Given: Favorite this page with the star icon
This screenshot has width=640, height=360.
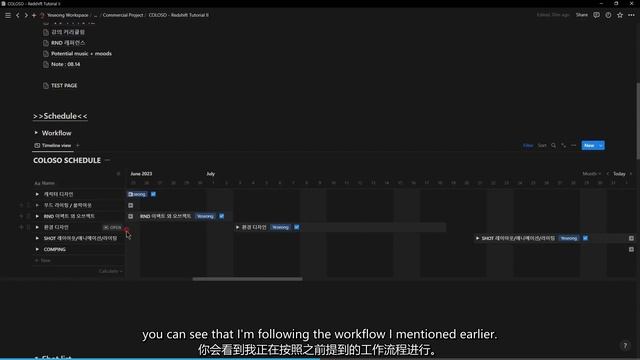Looking at the screenshot, I should pos(620,15).
